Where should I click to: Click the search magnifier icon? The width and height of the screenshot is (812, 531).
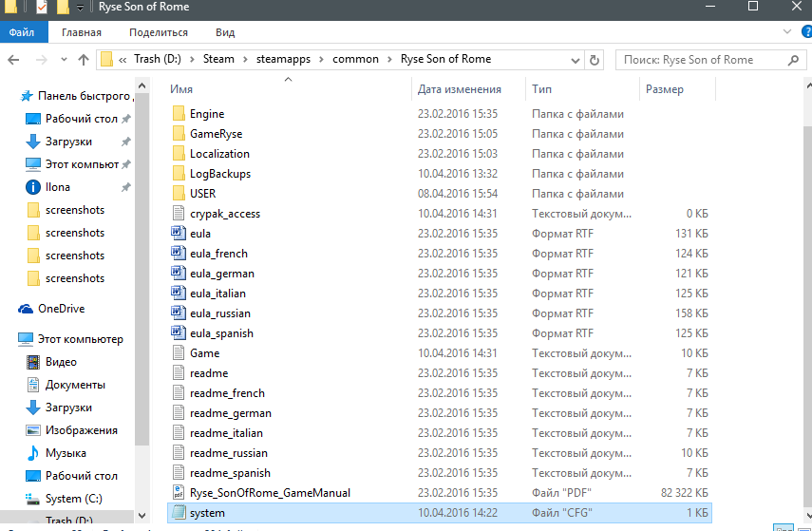pos(793,60)
